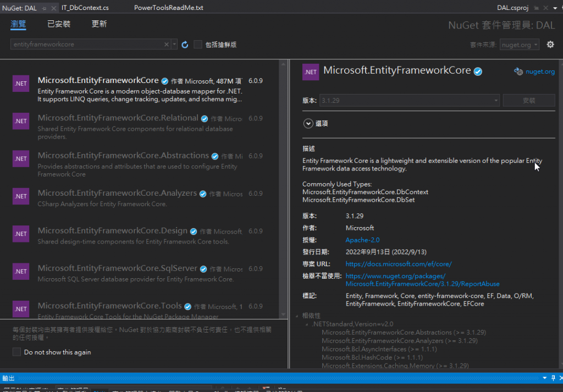Toggle 包括搶鮮版 prerelease checkbox
The height and width of the screenshot is (392, 563).
click(x=198, y=45)
